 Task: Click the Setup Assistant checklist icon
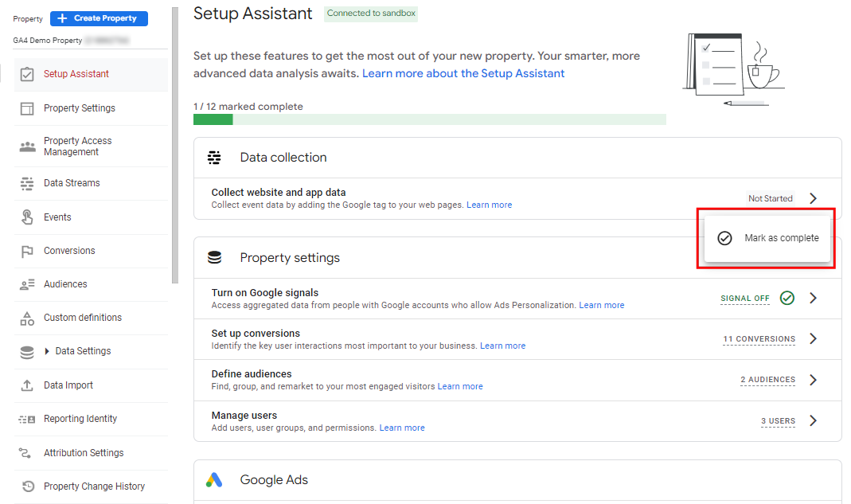pyautogui.click(x=27, y=74)
